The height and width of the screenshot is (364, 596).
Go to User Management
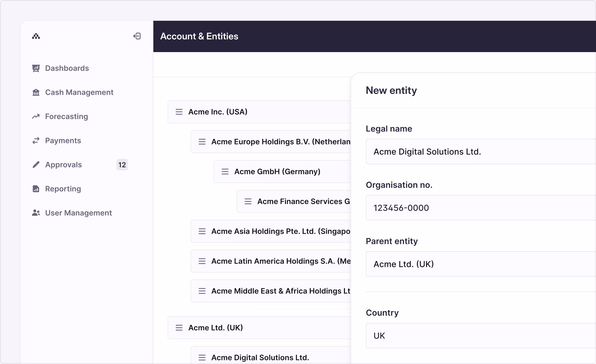(79, 213)
